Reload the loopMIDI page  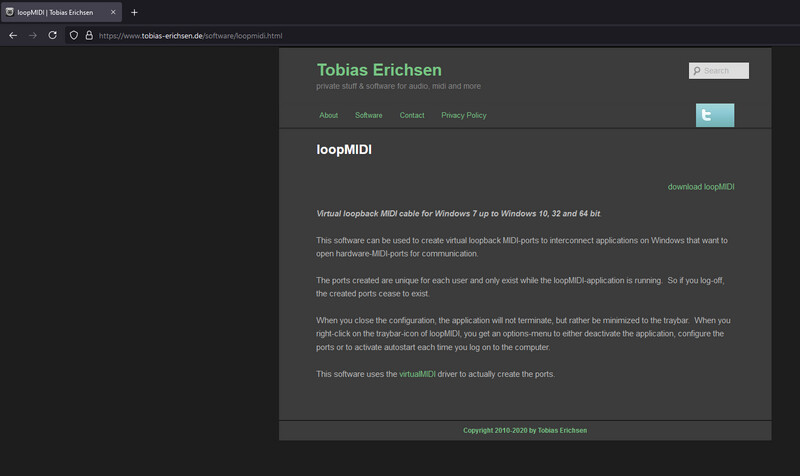(x=53, y=35)
